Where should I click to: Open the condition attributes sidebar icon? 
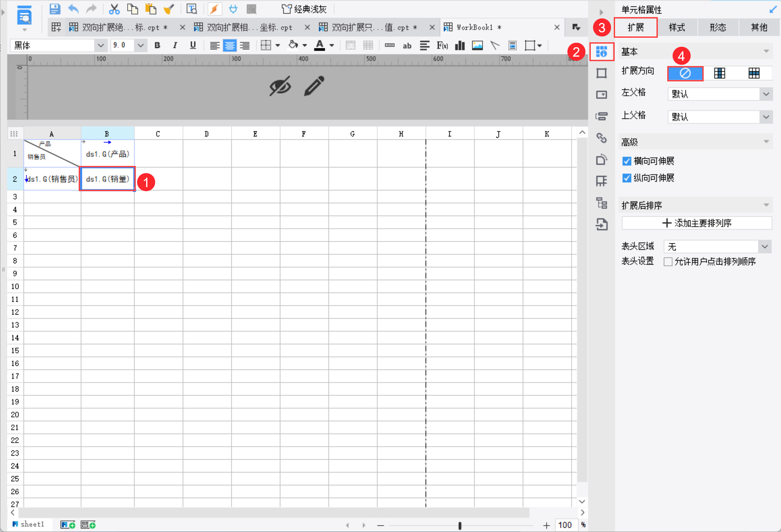[x=602, y=116]
